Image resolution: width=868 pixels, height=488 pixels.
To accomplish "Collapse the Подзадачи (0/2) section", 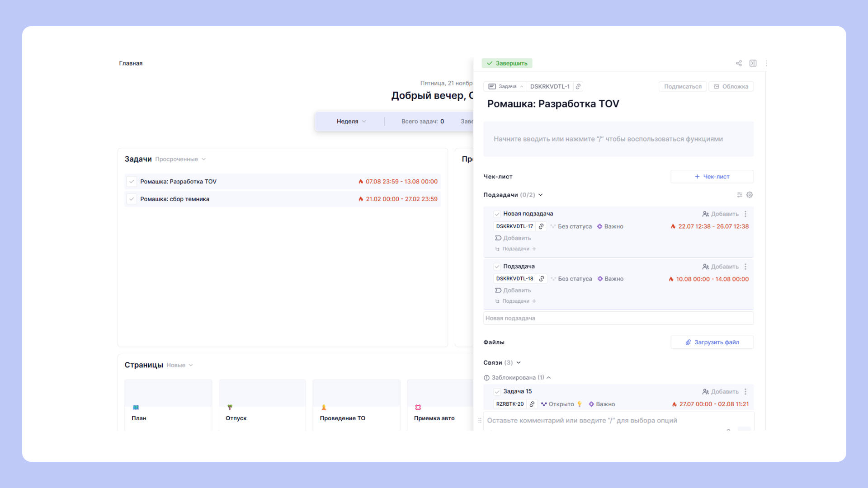I will tap(540, 195).
